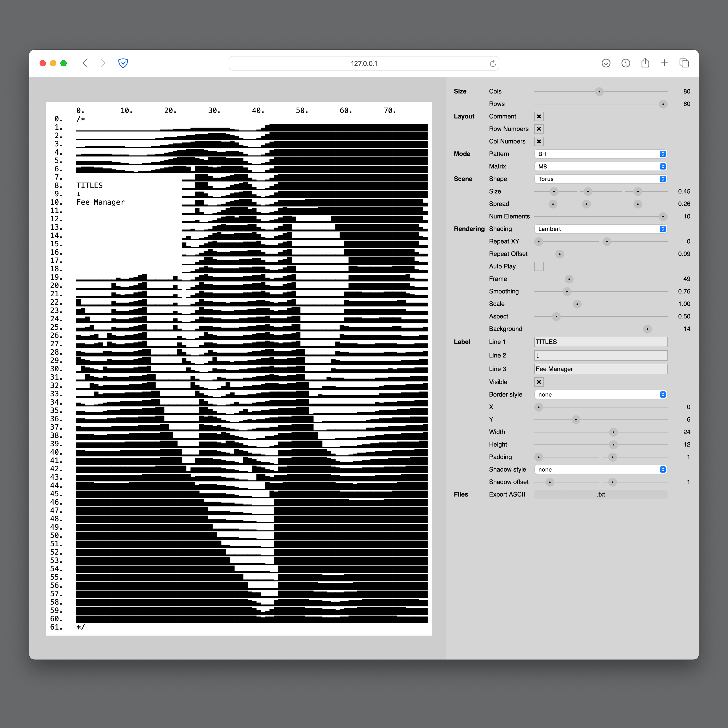The image size is (728, 728).
Task: Open downloads via the download icon
Action: pyautogui.click(x=606, y=63)
